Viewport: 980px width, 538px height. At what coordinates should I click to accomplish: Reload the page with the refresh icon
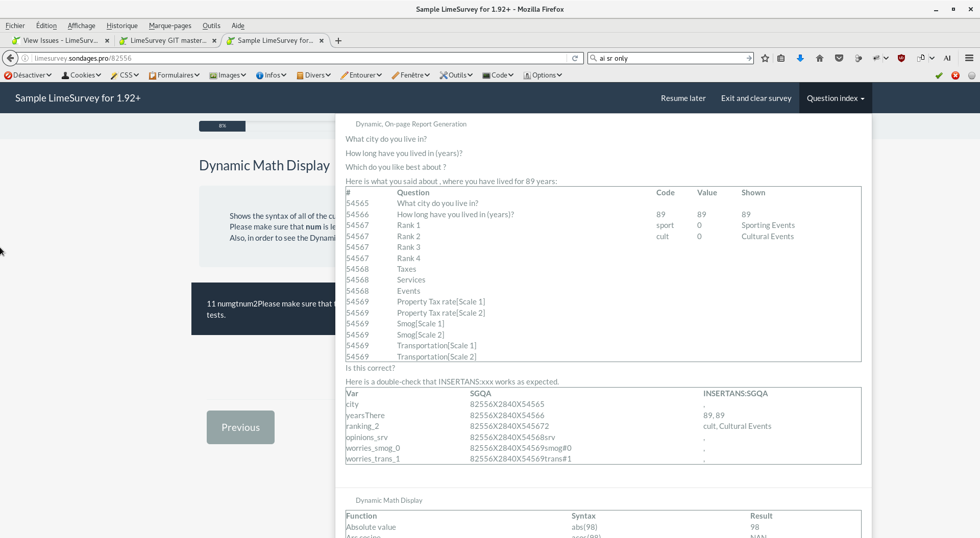pyautogui.click(x=575, y=58)
